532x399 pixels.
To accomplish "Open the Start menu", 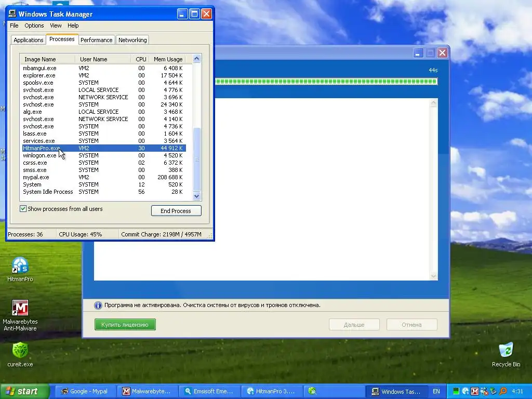I will [x=25, y=391].
